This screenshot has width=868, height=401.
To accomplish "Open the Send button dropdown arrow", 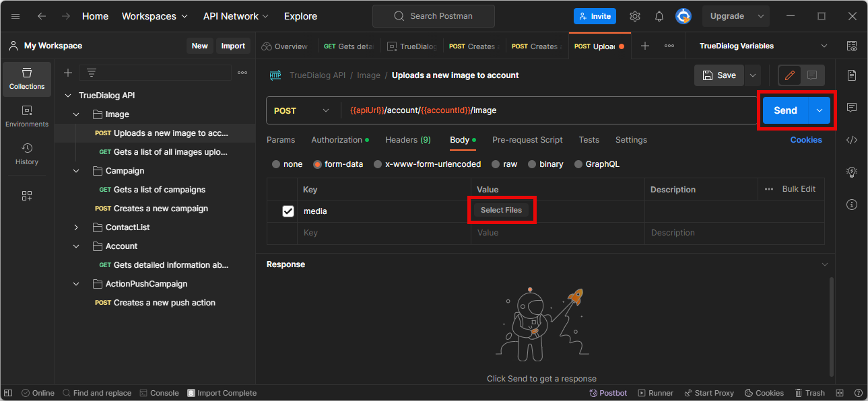I will click(x=819, y=110).
